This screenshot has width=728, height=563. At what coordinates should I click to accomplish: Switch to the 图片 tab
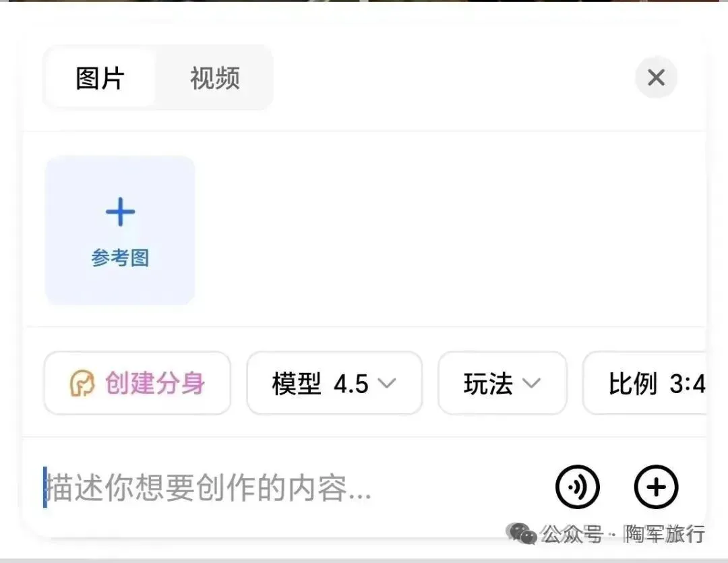coord(100,78)
